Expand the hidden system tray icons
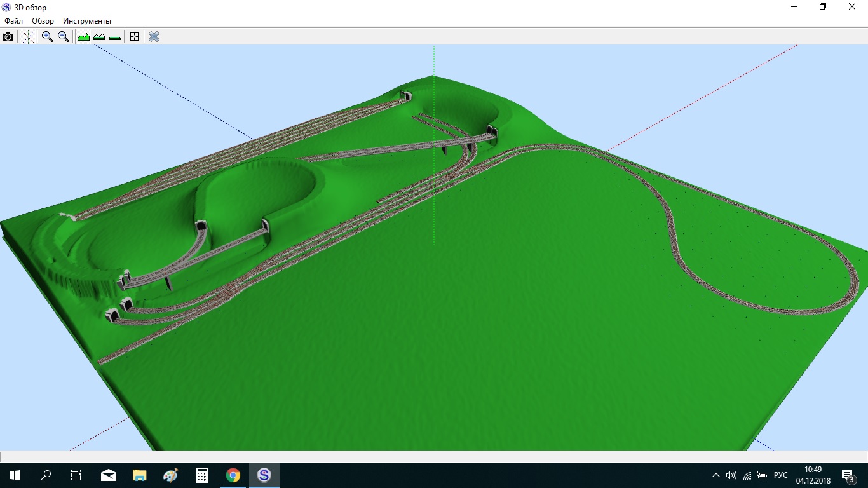Screen dimensions: 868x488 716,475
